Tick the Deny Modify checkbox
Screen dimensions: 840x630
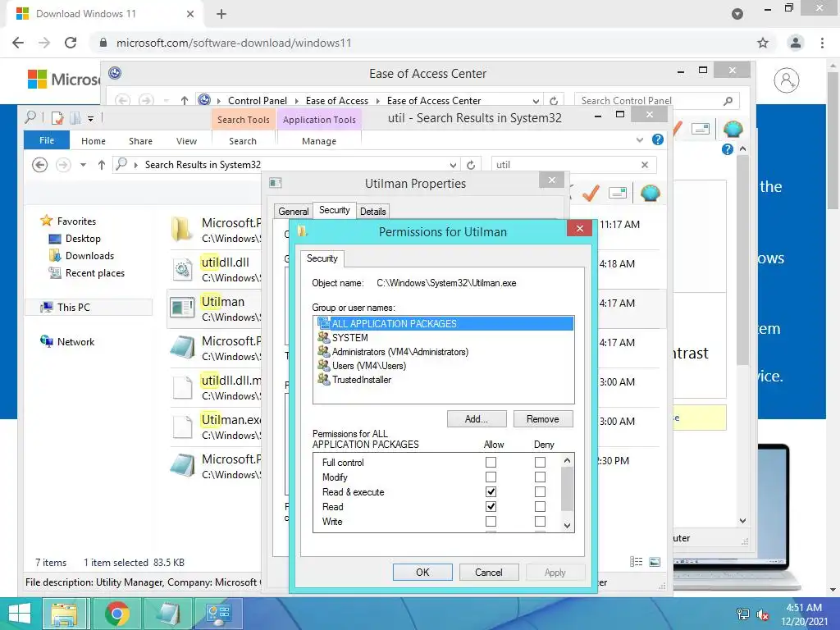point(540,477)
